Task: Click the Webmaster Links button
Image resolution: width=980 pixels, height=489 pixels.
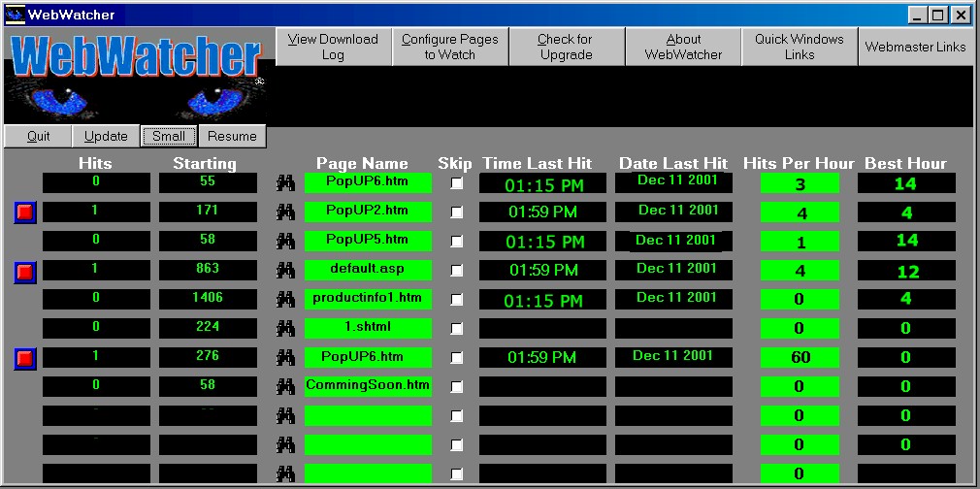Action: click(x=915, y=47)
